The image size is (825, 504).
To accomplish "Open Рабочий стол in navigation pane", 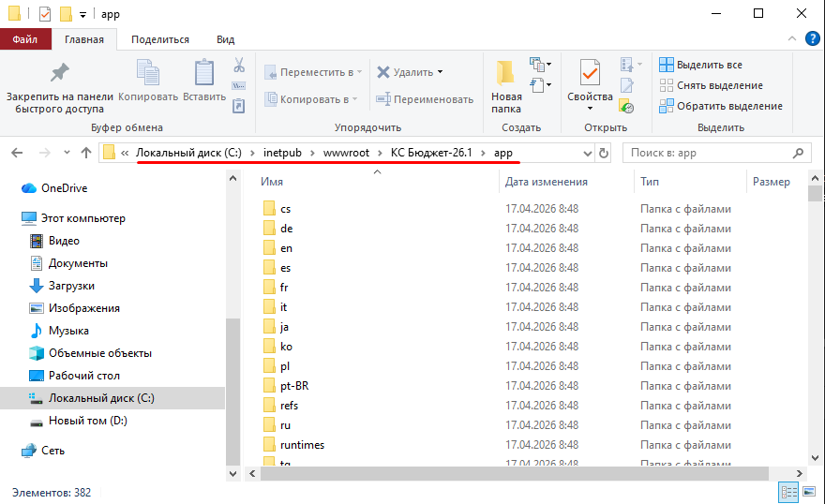I will click(74, 376).
